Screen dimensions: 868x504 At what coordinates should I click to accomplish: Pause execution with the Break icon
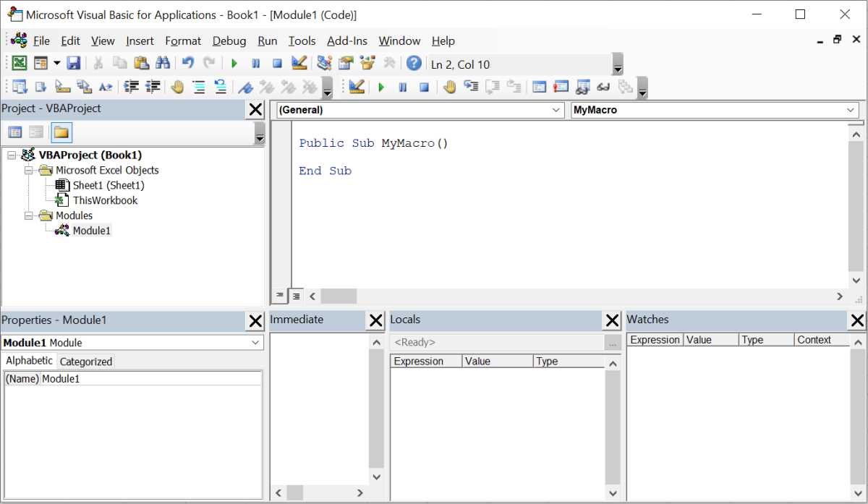[255, 63]
